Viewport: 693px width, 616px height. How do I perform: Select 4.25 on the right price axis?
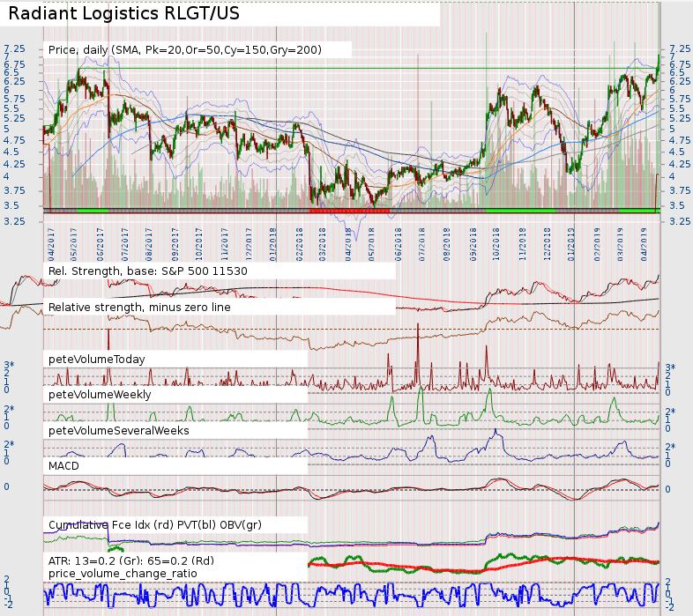pos(680,164)
